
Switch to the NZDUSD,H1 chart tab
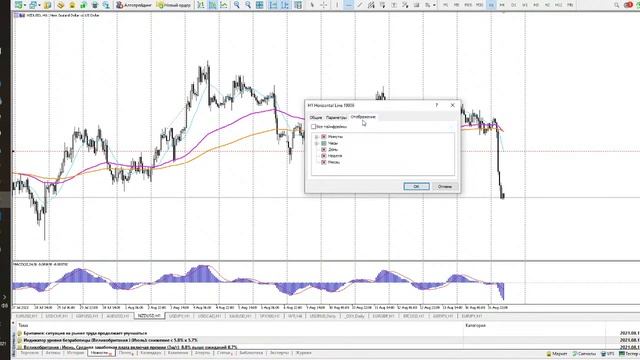(149, 316)
